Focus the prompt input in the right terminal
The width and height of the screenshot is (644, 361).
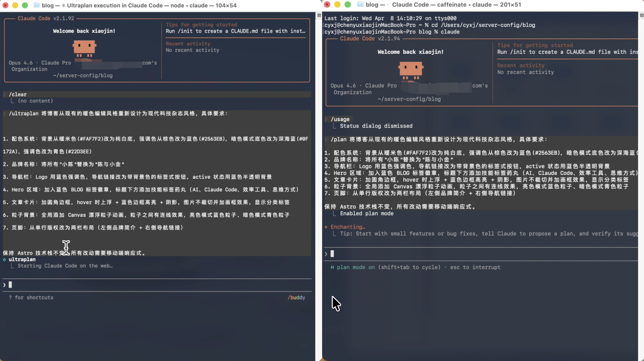pos(481,254)
